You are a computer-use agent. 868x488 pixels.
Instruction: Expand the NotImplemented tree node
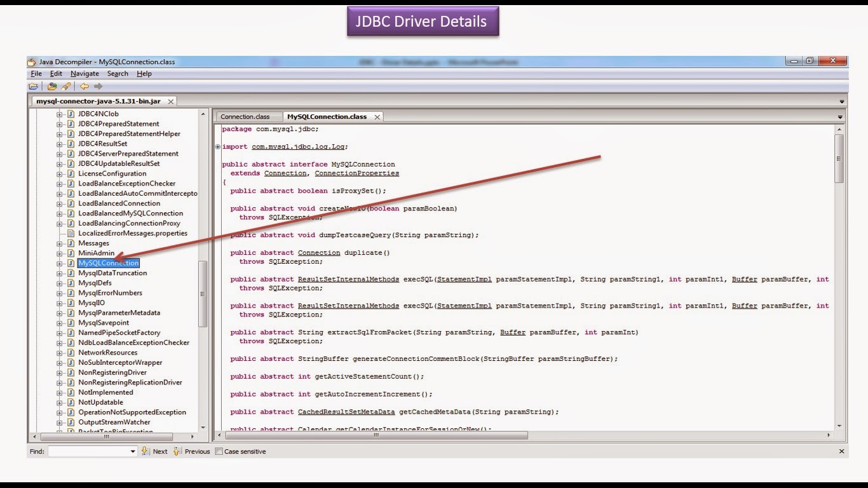pos(60,392)
